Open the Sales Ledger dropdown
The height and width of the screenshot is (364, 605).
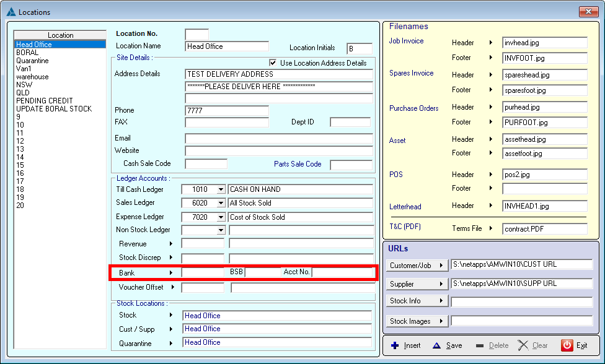pos(221,203)
